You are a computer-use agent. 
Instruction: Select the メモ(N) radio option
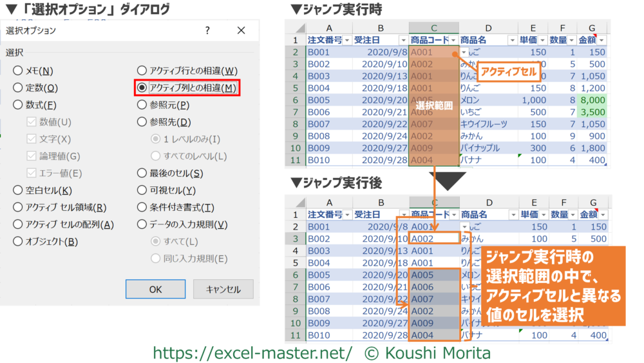click(18, 71)
